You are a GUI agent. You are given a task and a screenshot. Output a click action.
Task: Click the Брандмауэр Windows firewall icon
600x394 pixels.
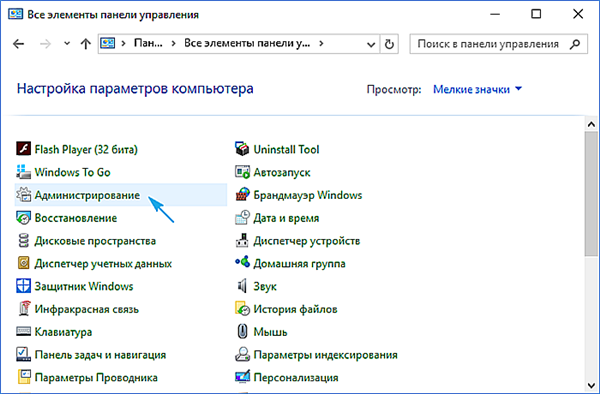coord(242,195)
